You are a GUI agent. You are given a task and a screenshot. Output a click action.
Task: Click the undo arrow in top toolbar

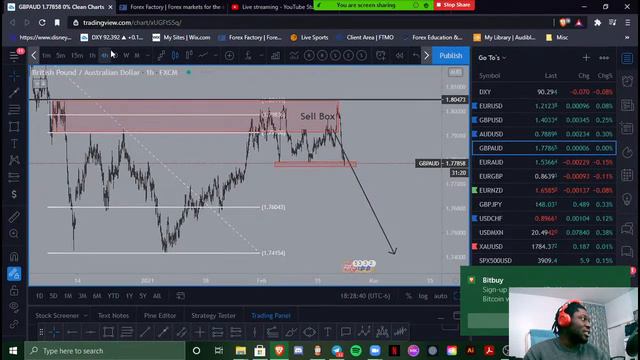point(416,56)
